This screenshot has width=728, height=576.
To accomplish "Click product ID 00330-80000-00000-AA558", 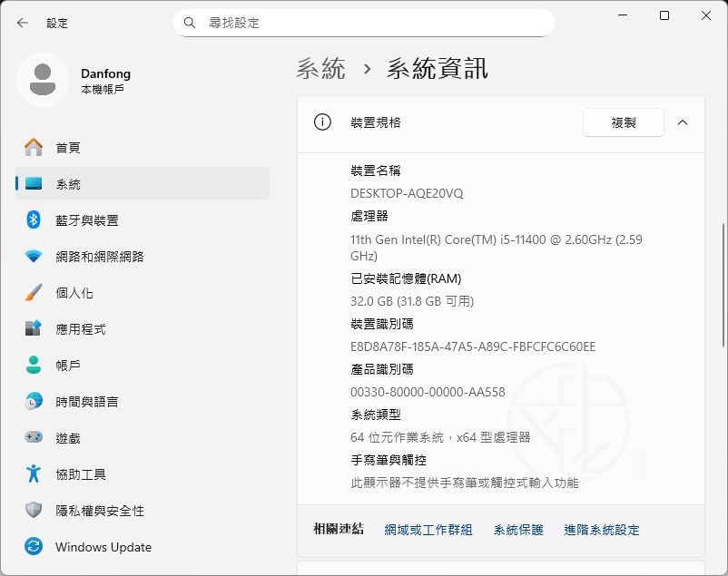I will pos(428,392).
